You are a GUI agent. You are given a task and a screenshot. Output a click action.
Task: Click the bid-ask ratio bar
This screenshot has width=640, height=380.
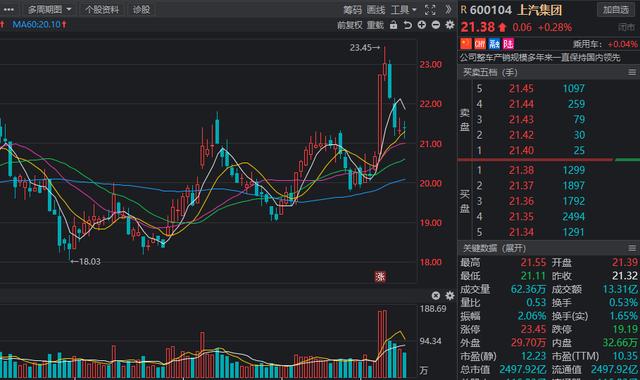point(549,160)
